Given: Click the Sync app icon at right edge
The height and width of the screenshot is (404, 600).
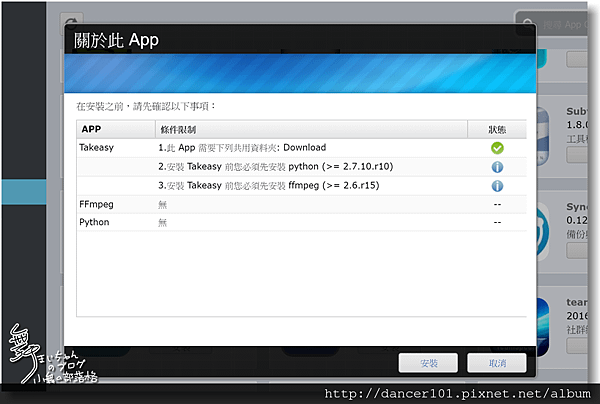Looking at the screenshot, I should pos(543,231).
